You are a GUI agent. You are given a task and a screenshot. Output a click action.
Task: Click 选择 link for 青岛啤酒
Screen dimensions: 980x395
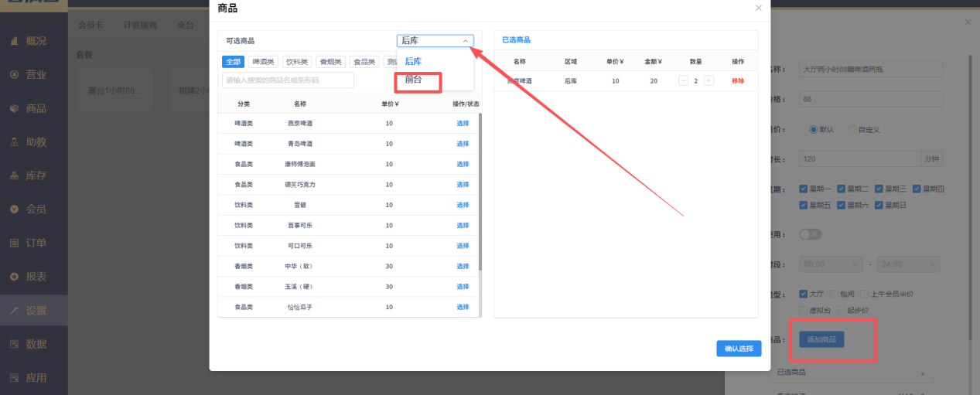click(x=463, y=144)
